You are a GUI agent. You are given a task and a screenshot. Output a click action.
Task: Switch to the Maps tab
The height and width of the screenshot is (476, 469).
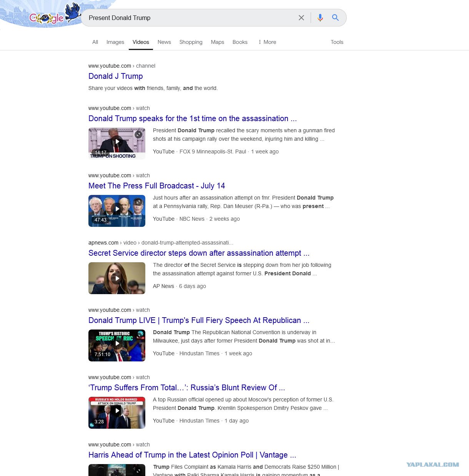(217, 42)
